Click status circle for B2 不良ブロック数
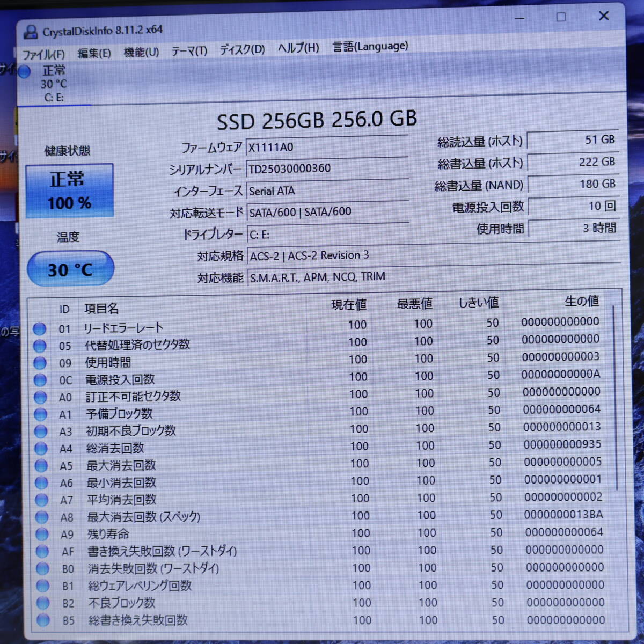Viewport: 644px width, 644px height. [x=43, y=603]
